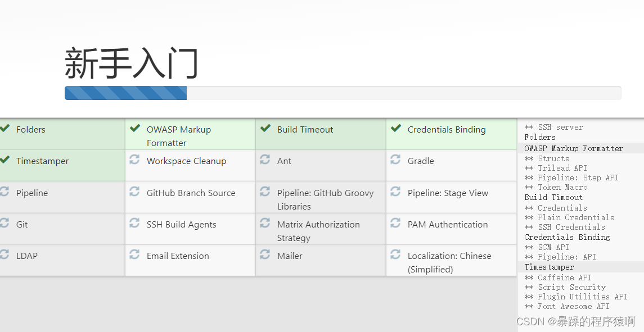Click the pending icon beside Localization: Chinese (Simplified)

(x=395, y=254)
